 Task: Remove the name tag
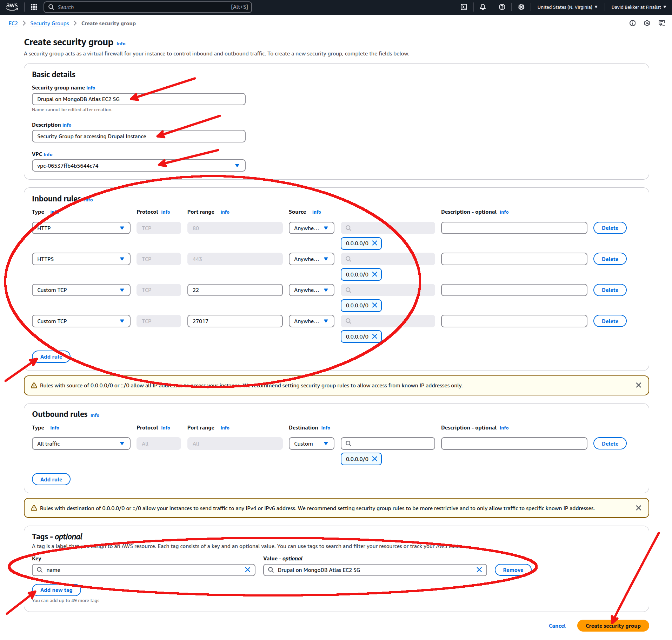point(513,570)
